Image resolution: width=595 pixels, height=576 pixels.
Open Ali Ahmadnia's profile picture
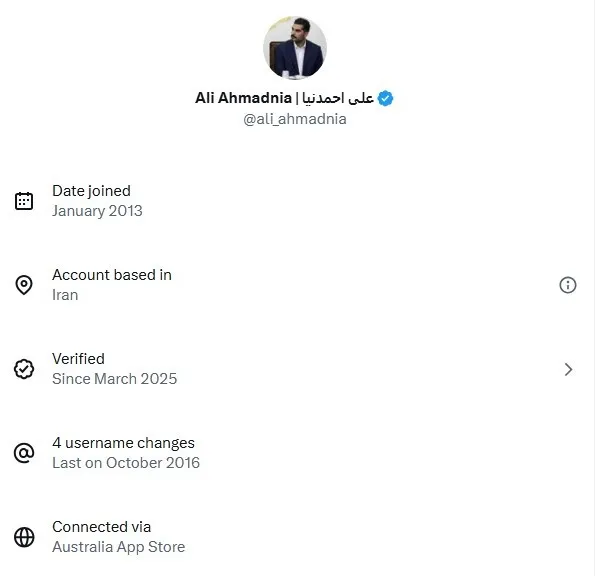coord(295,48)
